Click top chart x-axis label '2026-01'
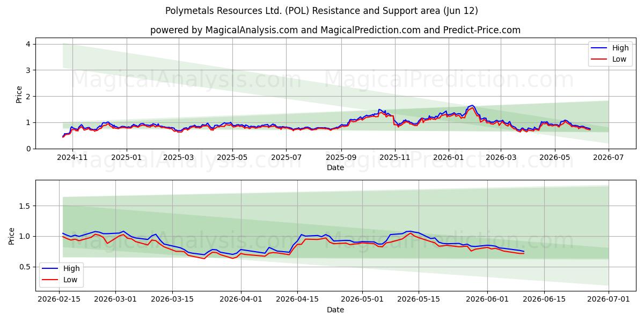The height and width of the screenshot is (322, 644). pyautogui.click(x=449, y=158)
